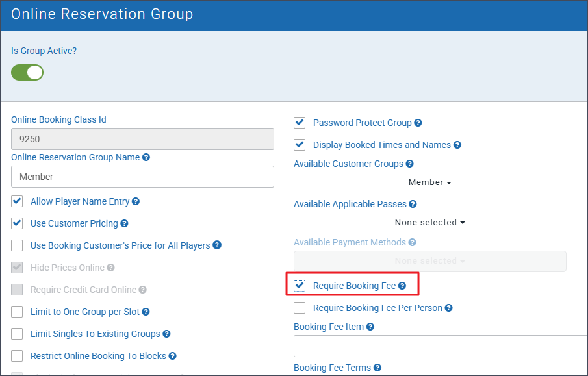Open help for Limit Singles To Existing Groups
588x376 pixels.
pyautogui.click(x=166, y=334)
